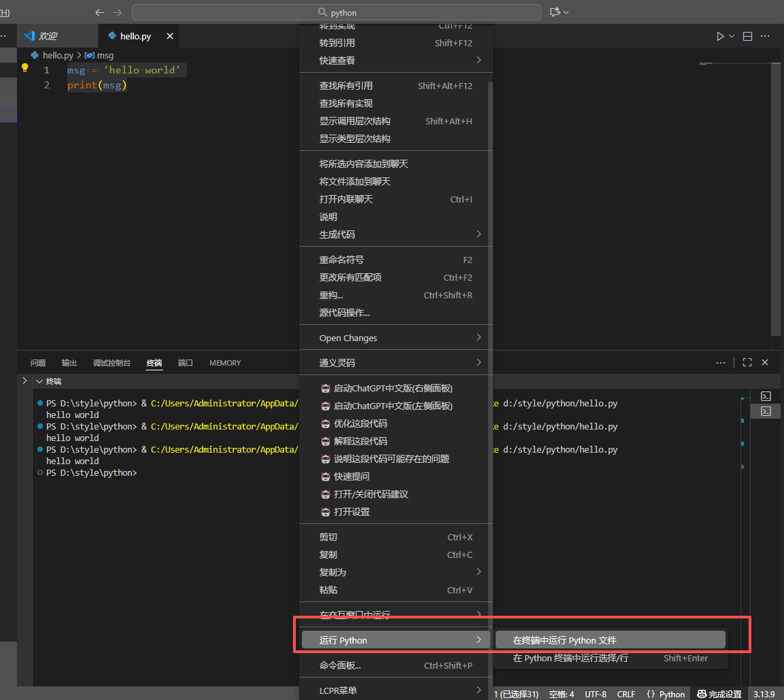Choose 复制 in the context menu
The height and width of the screenshot is (700, 784).
[x=396, y=555]
